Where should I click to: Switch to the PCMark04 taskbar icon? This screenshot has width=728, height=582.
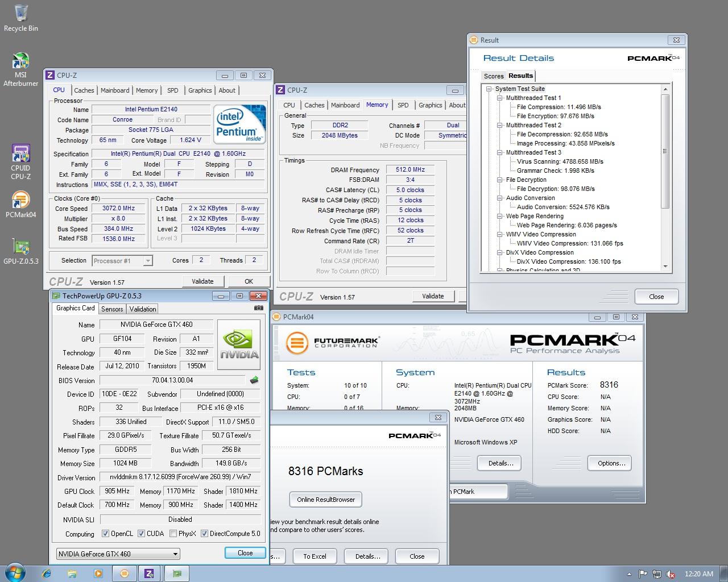coord(124,573)
